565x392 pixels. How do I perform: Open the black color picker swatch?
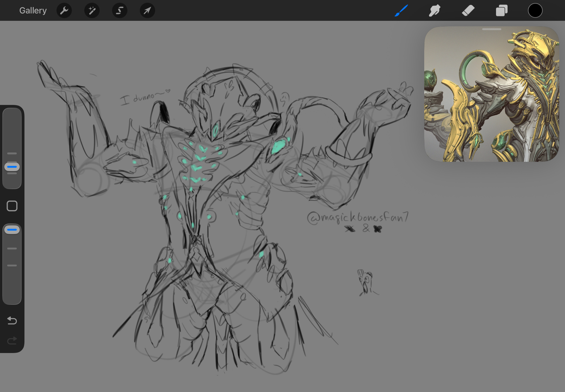pyautogui.click(x=535, y=11)
